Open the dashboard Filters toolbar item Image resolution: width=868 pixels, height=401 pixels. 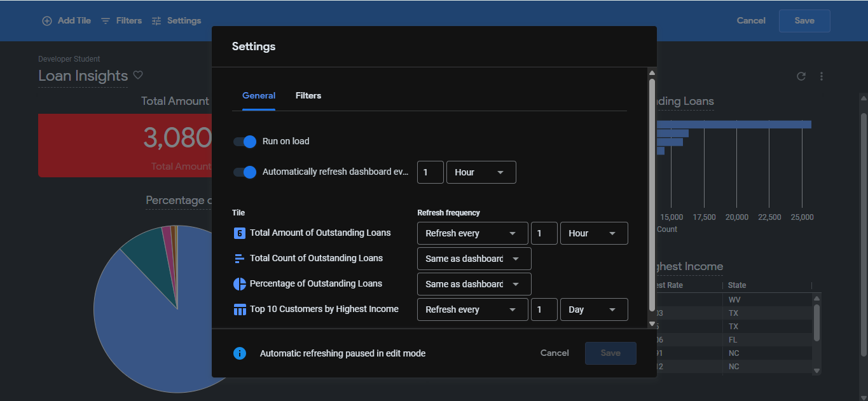click(121, 21)
